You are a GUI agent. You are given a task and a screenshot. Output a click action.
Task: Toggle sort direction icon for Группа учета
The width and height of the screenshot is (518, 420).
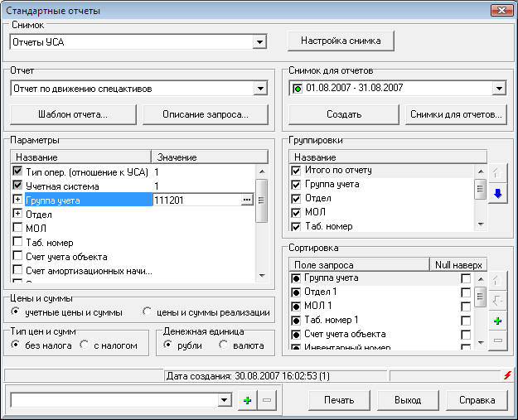(296, 278)
